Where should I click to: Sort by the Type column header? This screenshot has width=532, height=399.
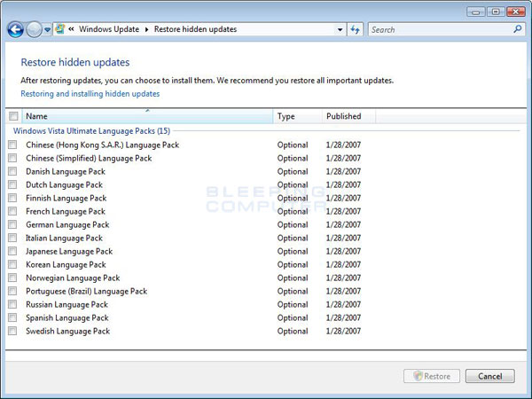(x=297, y=116)
